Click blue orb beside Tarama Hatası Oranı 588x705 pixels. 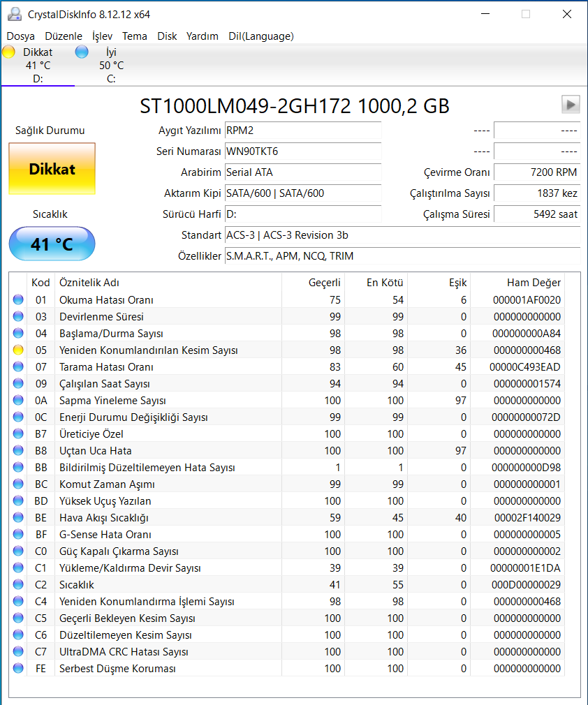(x=18, y=367)
